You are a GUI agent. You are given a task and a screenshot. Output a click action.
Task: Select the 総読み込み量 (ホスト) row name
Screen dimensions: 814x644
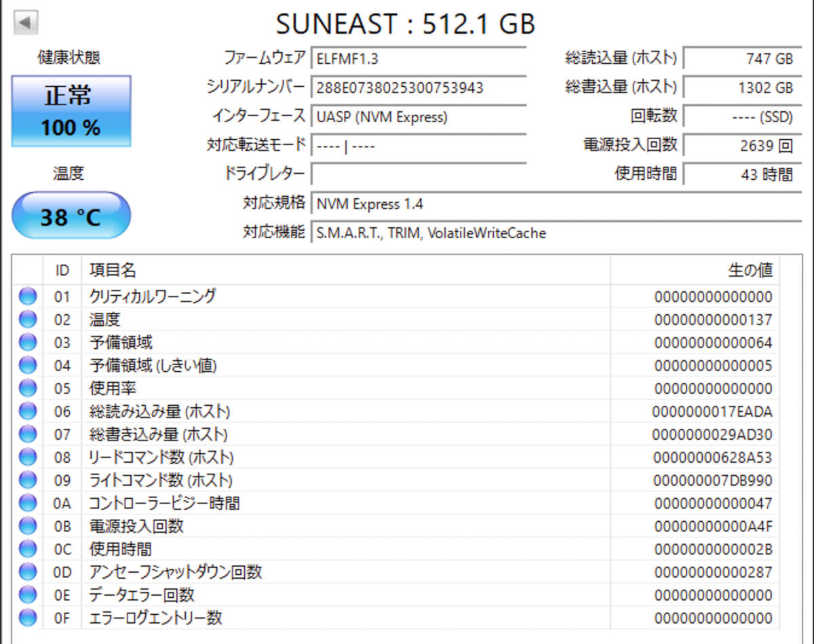(x=159, y=411)
